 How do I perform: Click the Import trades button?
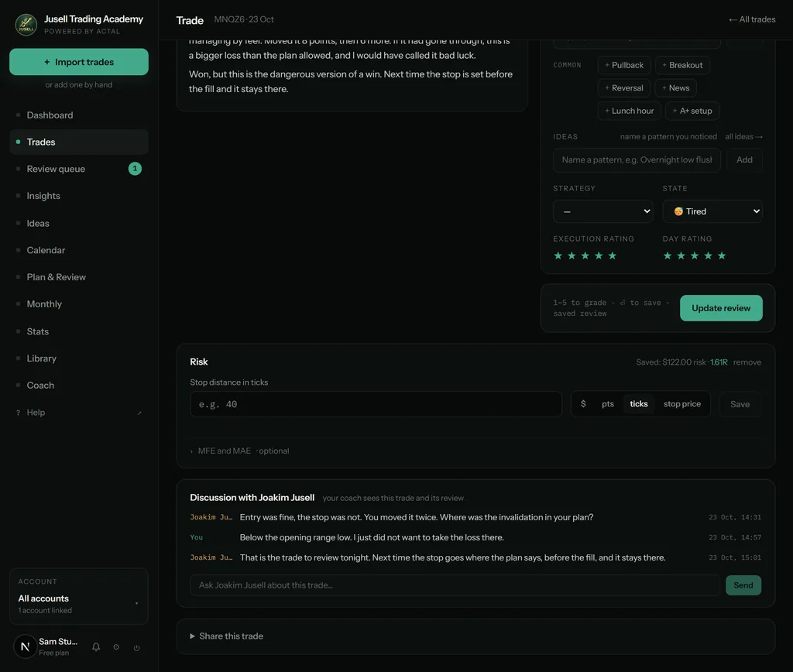79,62
